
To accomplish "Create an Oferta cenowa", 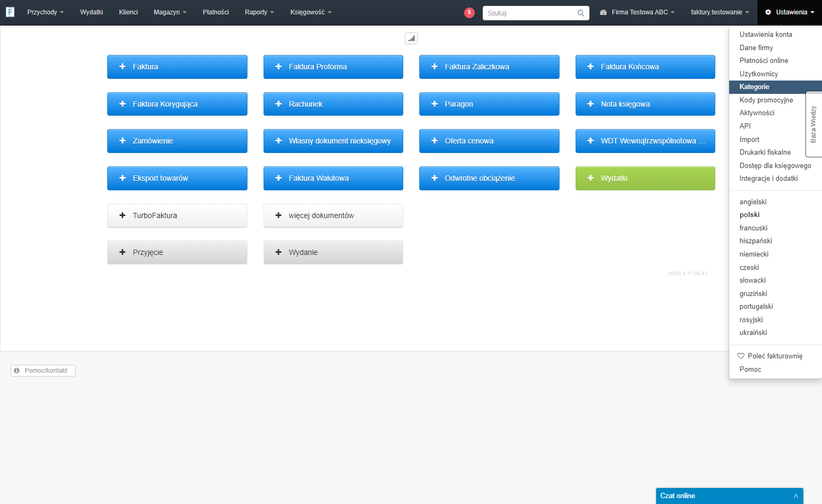I will pos(489,141).
